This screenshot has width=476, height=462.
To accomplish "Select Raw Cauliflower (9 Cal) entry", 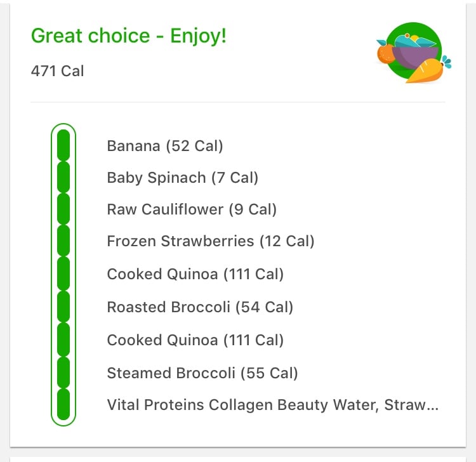I will 192,209.
